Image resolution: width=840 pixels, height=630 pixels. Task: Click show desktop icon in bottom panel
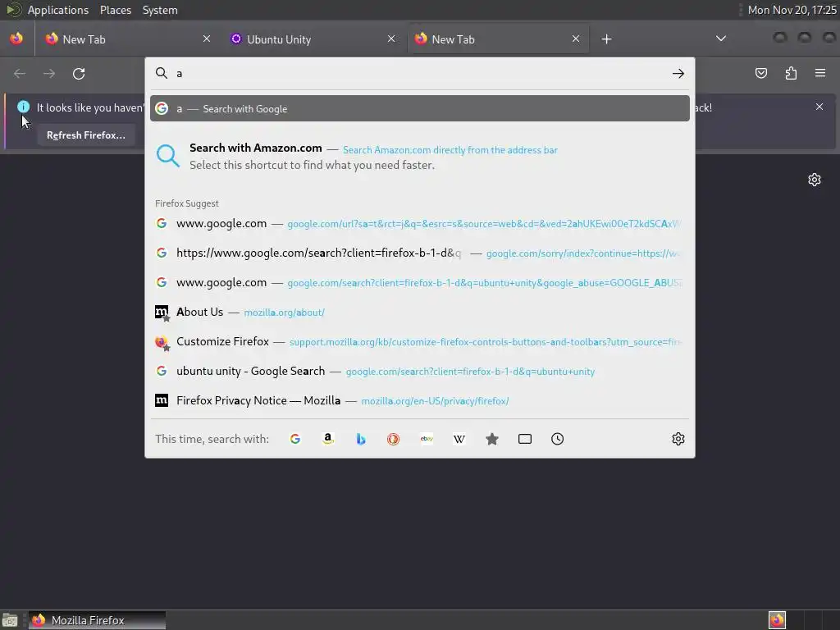(10, 620)
